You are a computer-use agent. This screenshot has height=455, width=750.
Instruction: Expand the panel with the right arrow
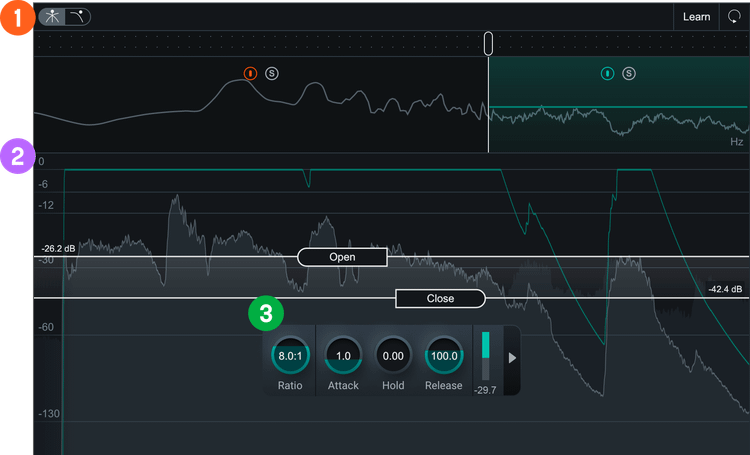pyautogui.click(x=512, y=358)
